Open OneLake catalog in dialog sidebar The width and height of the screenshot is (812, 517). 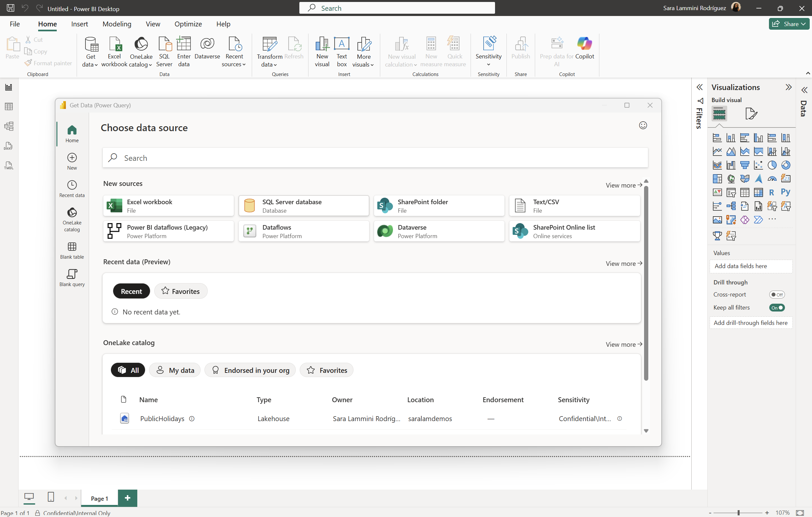point(72,220)
